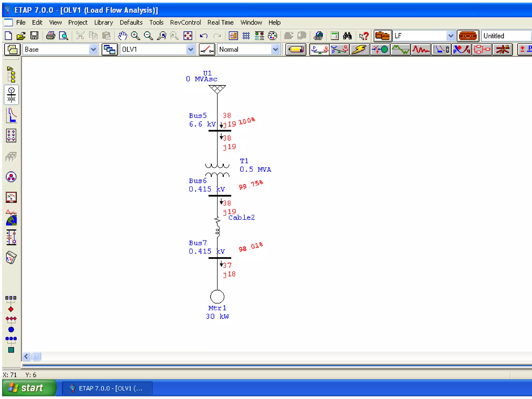Screen dimensions: 532x399
Task: Open the Window menu
Action: pos(251,22)
